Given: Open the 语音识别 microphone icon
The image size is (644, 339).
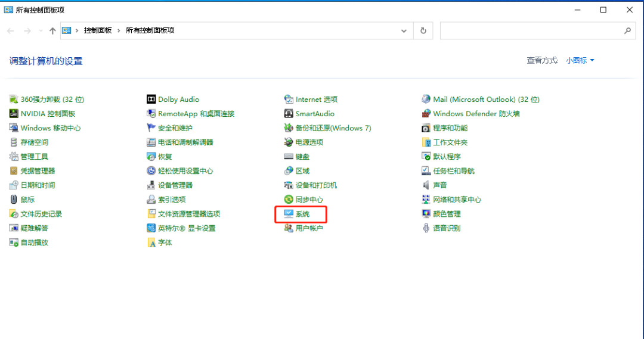Looking at the screenshot, I should pos(426,228).
